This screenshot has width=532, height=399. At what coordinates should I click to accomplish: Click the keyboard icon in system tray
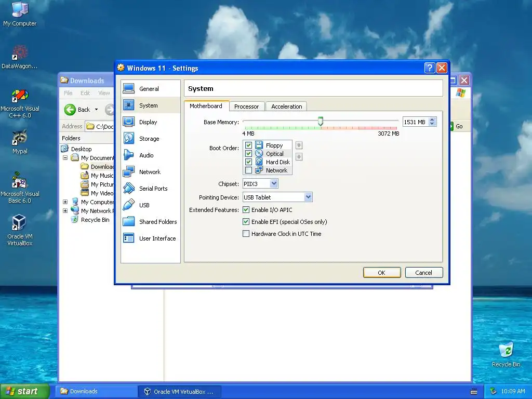474,392
